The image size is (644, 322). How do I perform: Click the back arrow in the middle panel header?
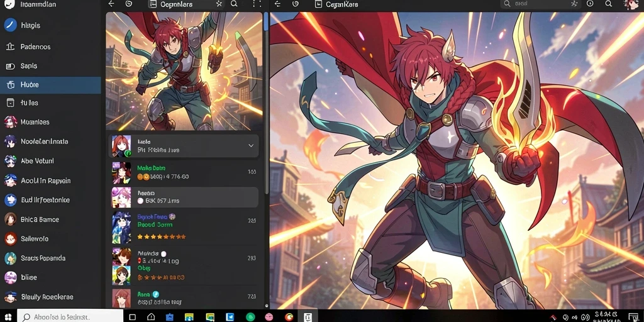111,4
